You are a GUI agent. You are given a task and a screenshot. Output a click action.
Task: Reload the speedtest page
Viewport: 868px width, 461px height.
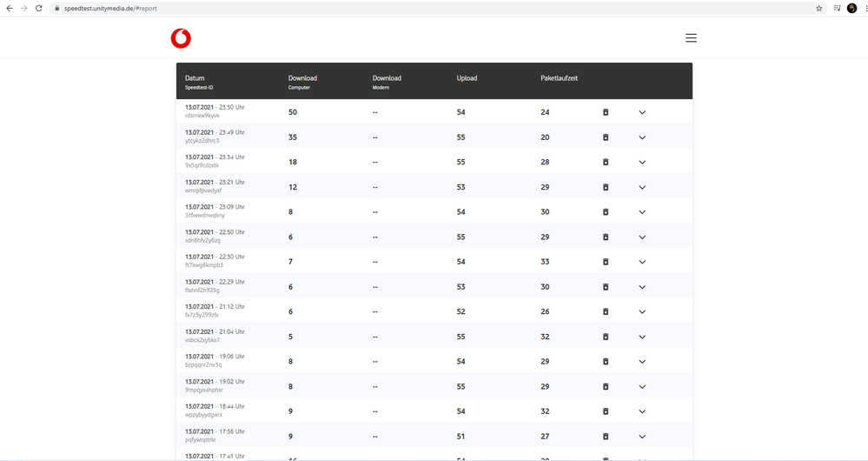[39, 9]
